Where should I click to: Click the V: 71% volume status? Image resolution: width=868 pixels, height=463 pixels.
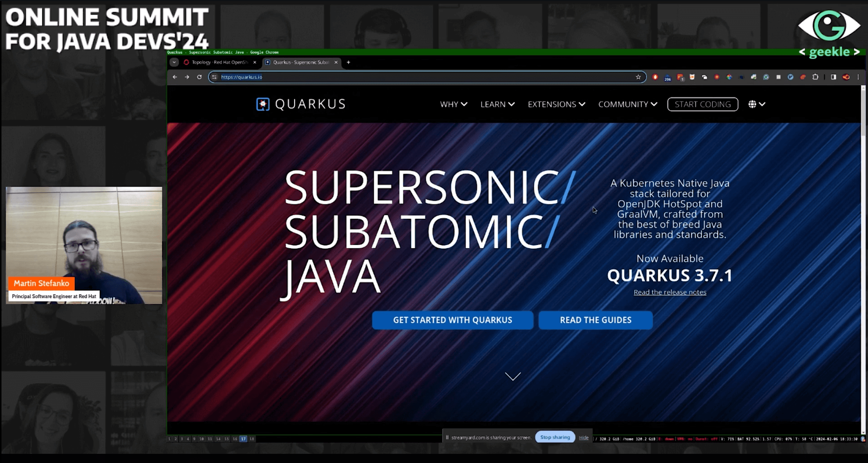tap(727, 439)
